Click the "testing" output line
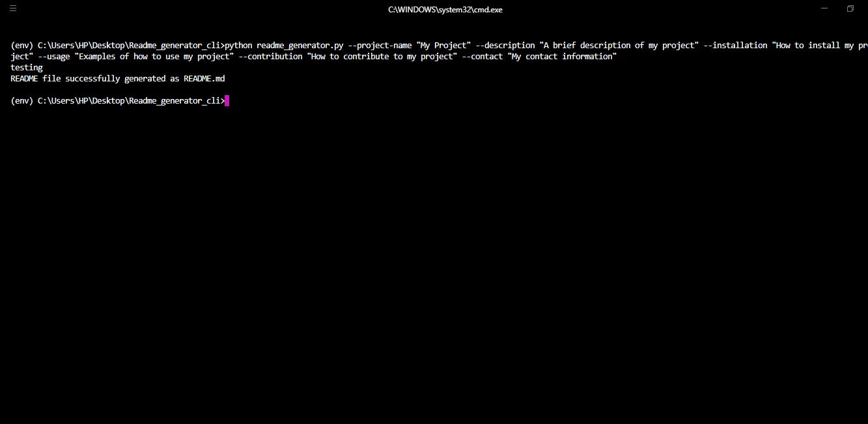868x424 pixels. coord(27,68)
